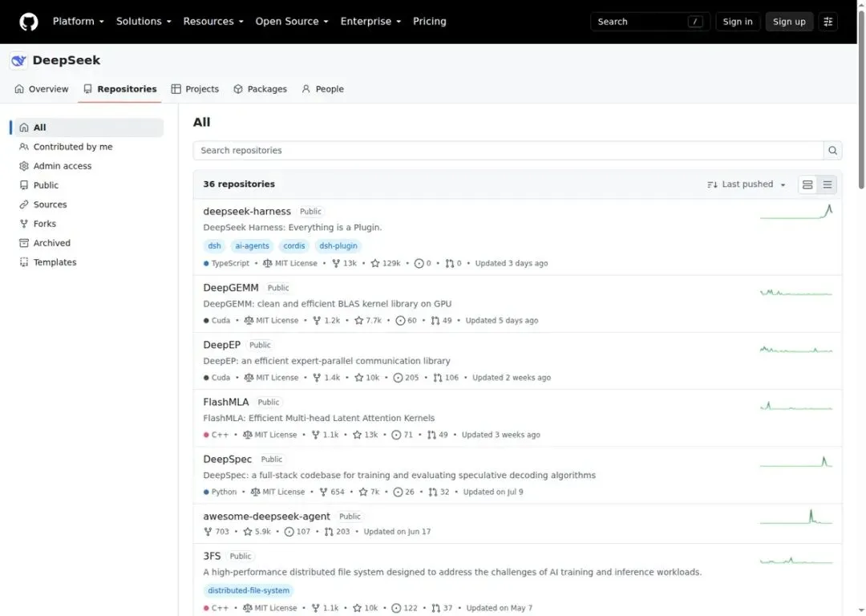
Task: Filter by Contributed by me
Action: [x=88, y=147]
